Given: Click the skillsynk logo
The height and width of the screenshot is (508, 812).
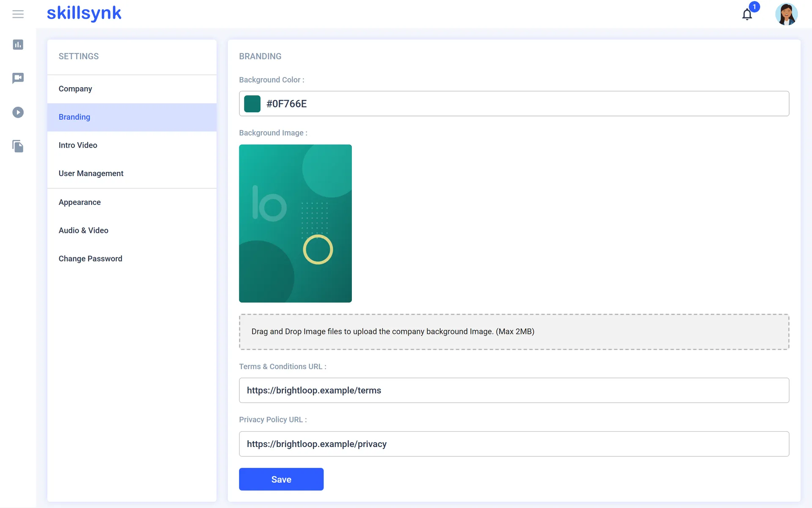Looking at the screenshot, I should pyautogui.click(x=84, y=13).
